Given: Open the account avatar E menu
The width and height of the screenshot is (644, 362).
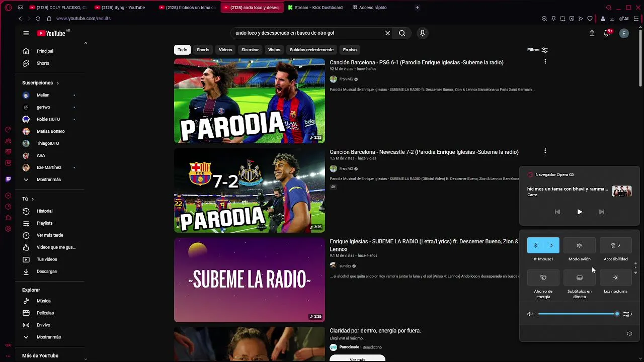Looking at the screenshot, I should [624, 33].
